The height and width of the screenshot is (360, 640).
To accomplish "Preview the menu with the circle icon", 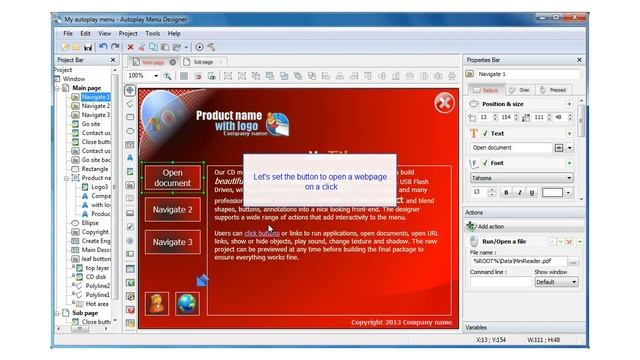I will click(199, 47).
